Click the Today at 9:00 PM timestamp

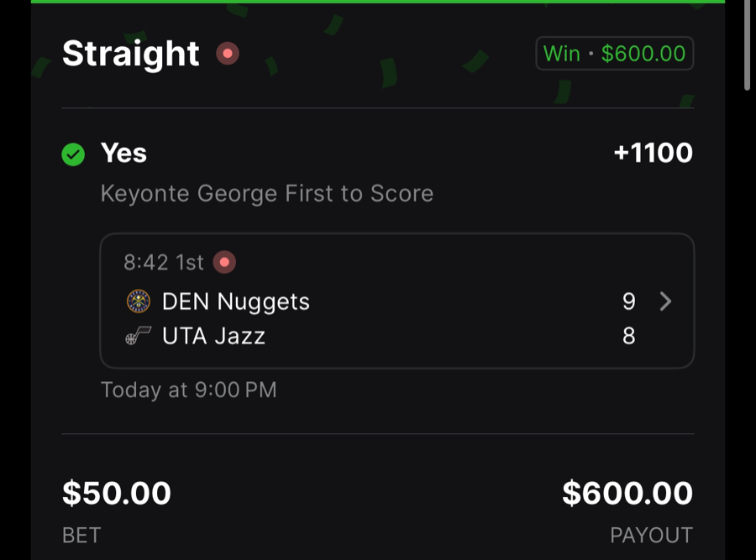pyautogui.click(x=188, y=390)
